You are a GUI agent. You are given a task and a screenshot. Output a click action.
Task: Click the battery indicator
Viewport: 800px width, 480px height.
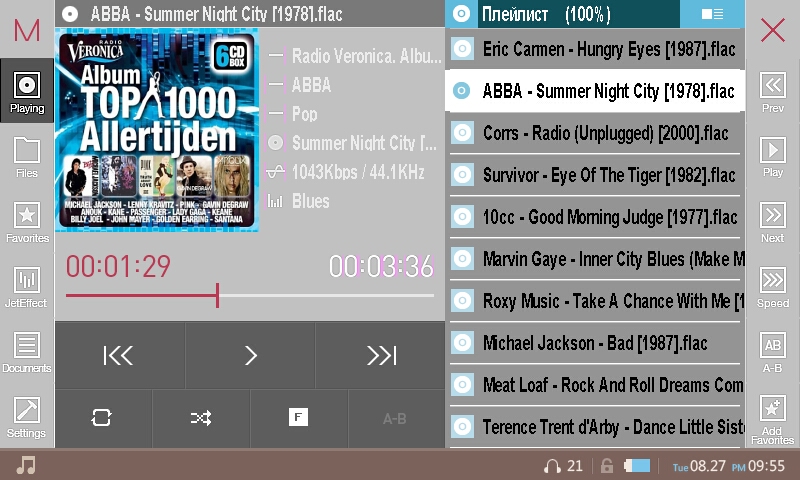637,465
